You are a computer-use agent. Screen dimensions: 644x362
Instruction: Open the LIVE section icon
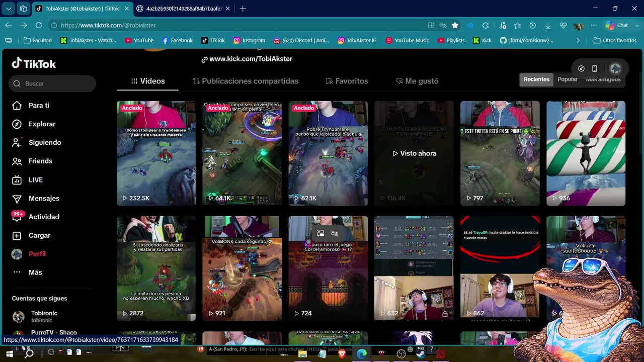[17, 180]
